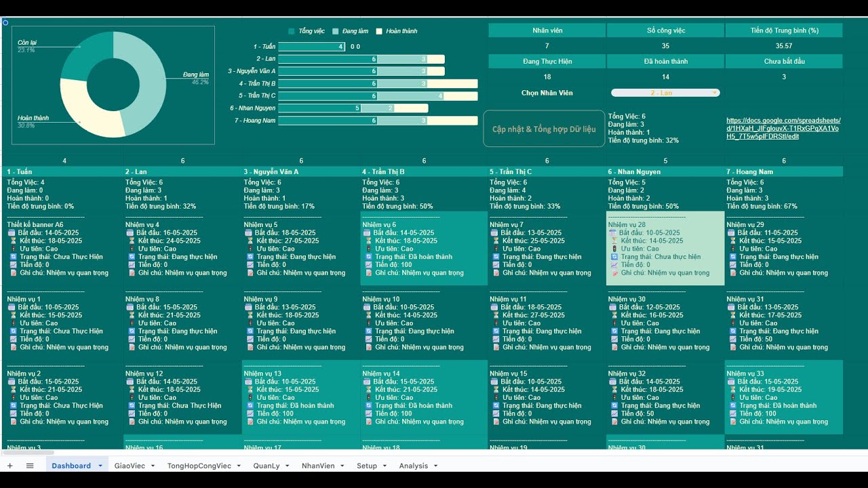Click calendar icon in Thiết kế banner A6 task

[x=11, y=232]
